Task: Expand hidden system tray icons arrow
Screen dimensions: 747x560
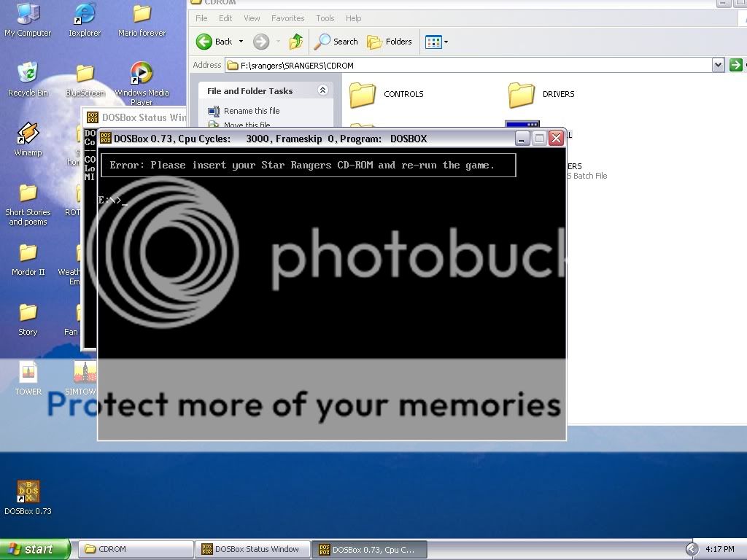Action: tap(692, 549)
